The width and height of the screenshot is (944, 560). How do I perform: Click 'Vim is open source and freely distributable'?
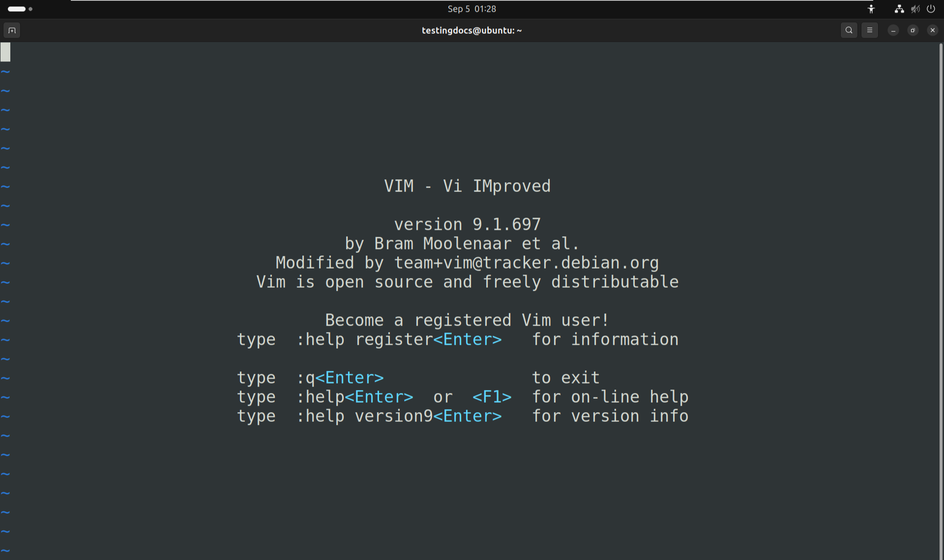467,282
